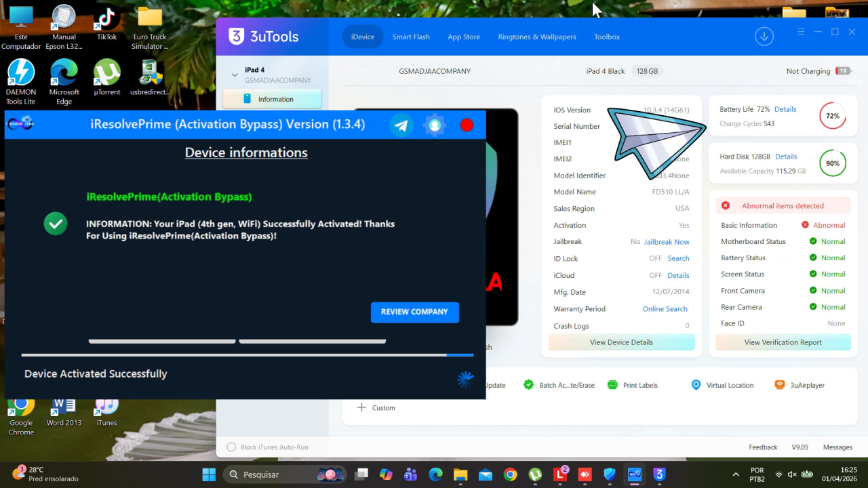Toggle Block iTunes Auto-Run option
The image size is (868, 488).
(x=231, y=447)
